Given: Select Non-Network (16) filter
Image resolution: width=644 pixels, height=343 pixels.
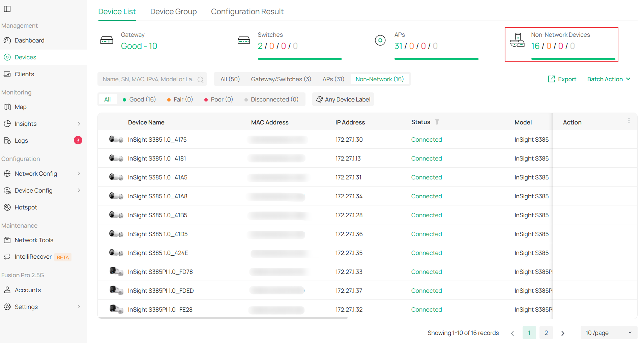Looking at the screenshot, I should pos(380,79).
